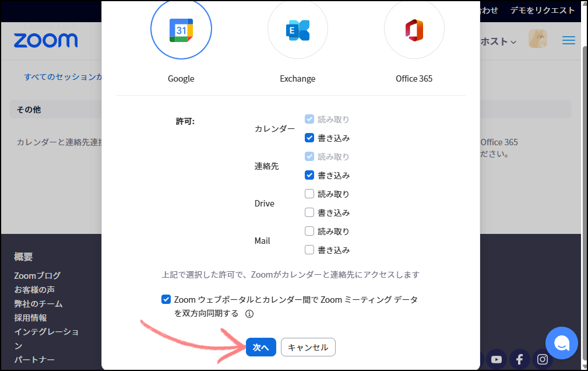
Task: Enable Drive 書き込み permission
Action: (x=309, y=212)
